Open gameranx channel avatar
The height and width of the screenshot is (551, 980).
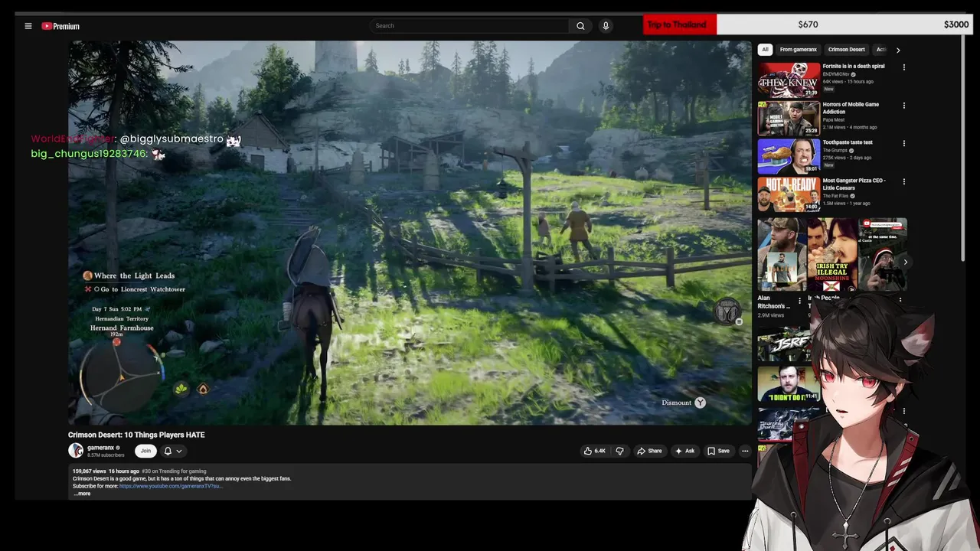pyautogui.click(x=76, y=451)
